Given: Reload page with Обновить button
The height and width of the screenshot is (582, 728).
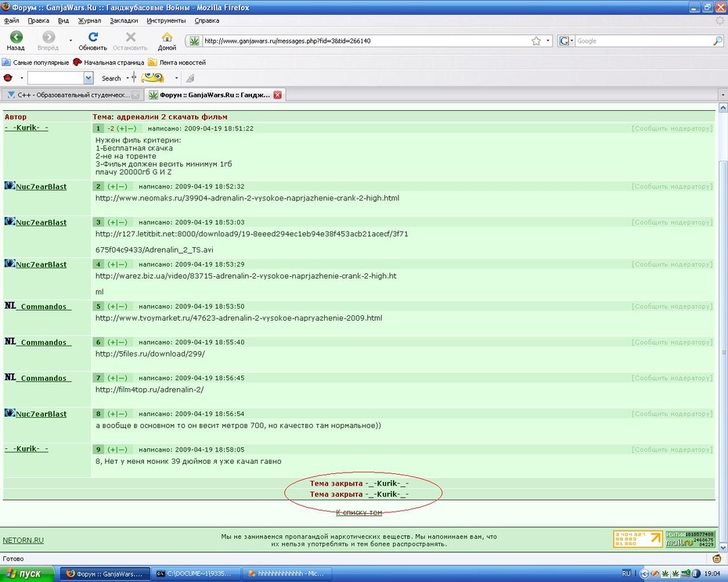Looking at the screenshot, I should point(93,41).
